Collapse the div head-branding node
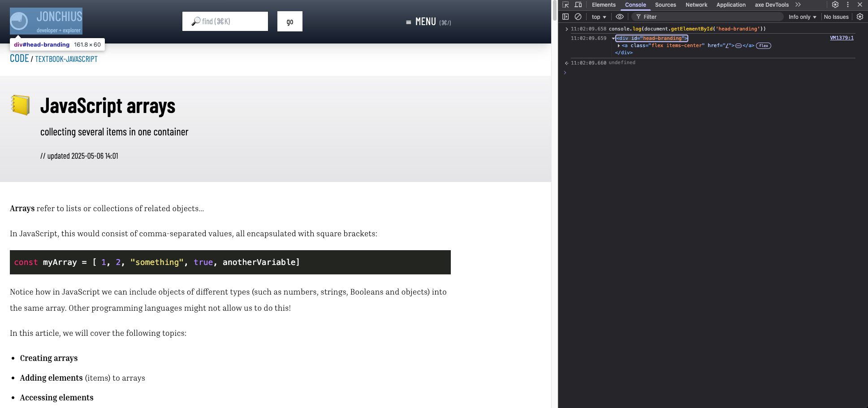This screenshot has width=868, height=408. 613,39
